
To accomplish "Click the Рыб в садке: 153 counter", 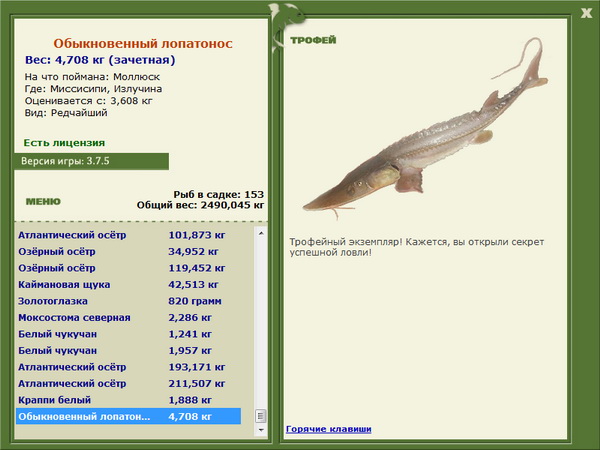I will (218, 194).
